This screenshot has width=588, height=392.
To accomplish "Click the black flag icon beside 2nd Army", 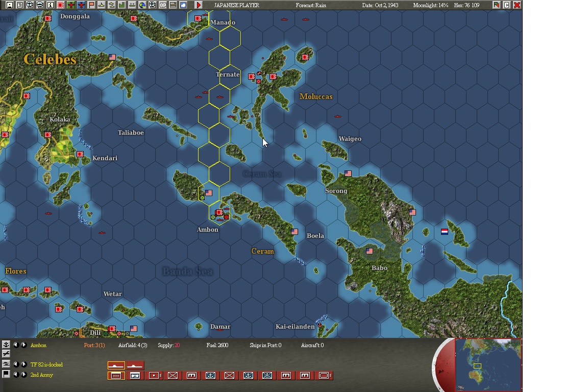I will tap(6, 374).
